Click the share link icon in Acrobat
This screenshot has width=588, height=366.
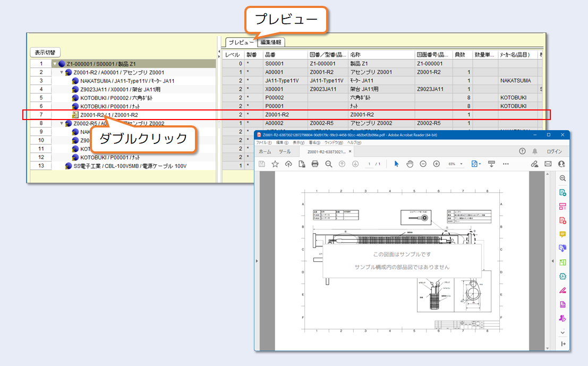[x=534, y=164]
